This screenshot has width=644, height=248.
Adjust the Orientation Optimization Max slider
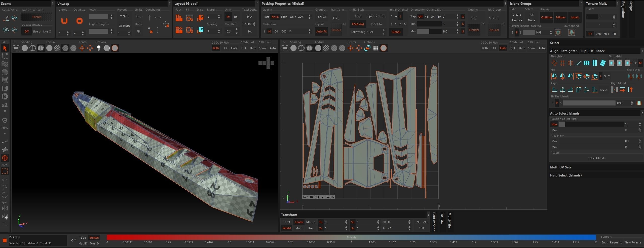coord(429,31)
